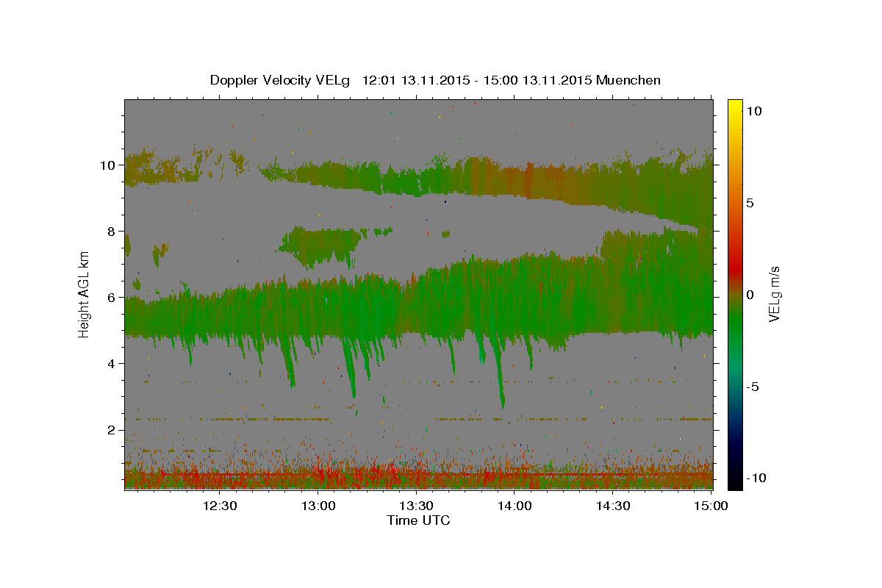Click the colorbar label '-10' at bottom
Image resolution: width=882 pixels, height=588 pixels.
(756, 478)
